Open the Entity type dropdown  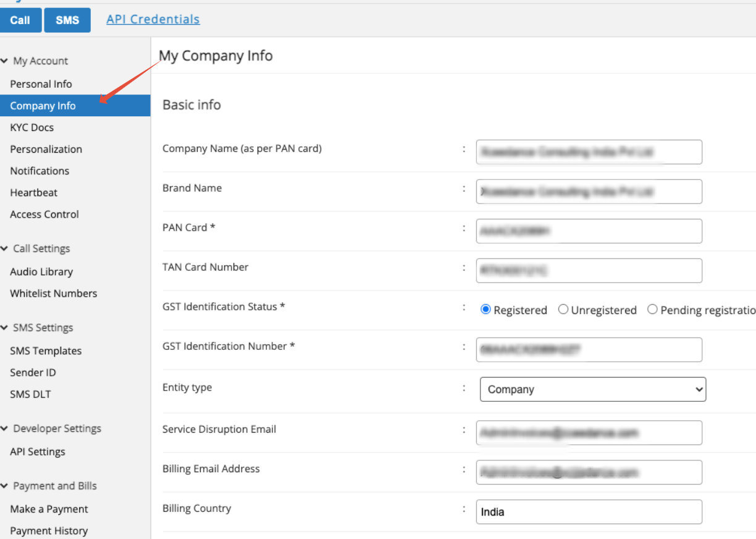(593, 389)
